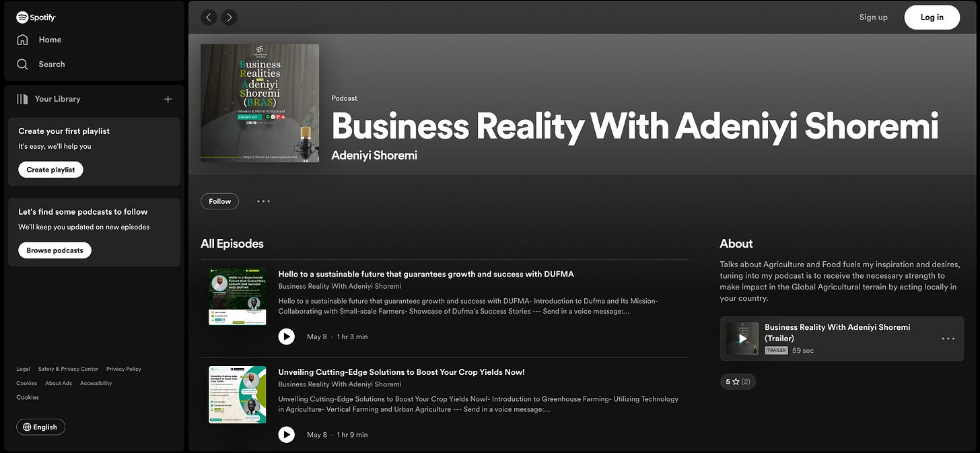
Task: Click the About heading
Action: 736,244
